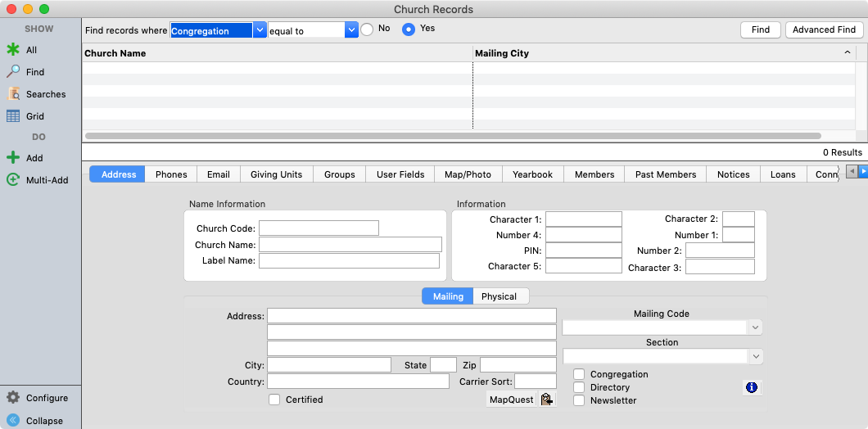Open the Congregation field dropdown
Viewport: 868px width, 429px height.
(260, 30)
